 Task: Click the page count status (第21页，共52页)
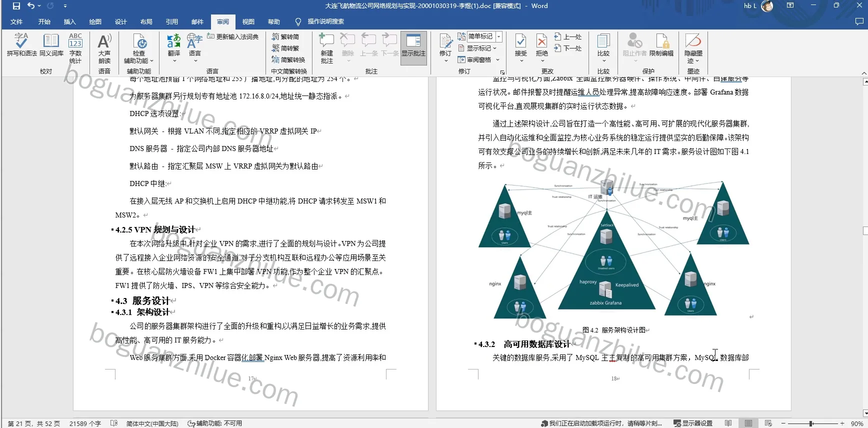(33, 423)
